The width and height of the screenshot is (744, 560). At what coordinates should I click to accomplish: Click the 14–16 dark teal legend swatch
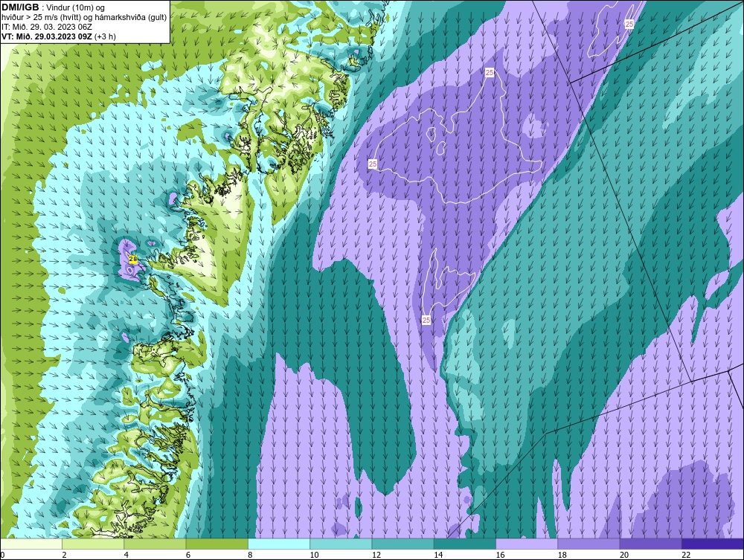tap(465, 544)
